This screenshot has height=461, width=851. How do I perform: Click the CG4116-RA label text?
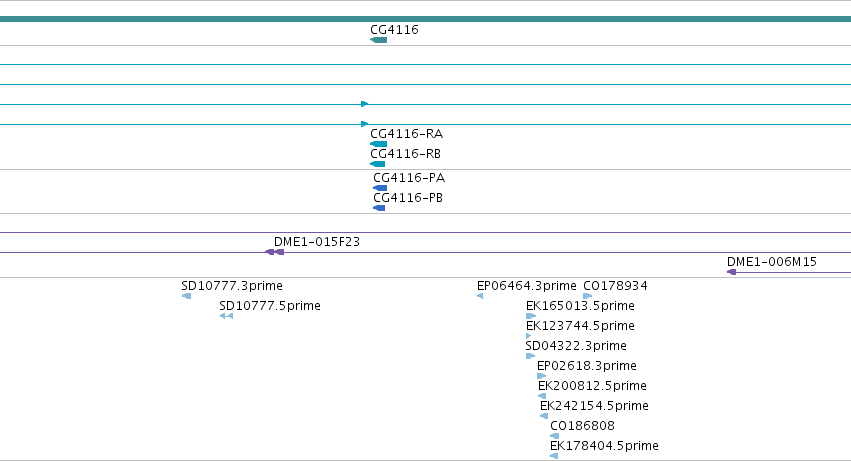[407, 134]
